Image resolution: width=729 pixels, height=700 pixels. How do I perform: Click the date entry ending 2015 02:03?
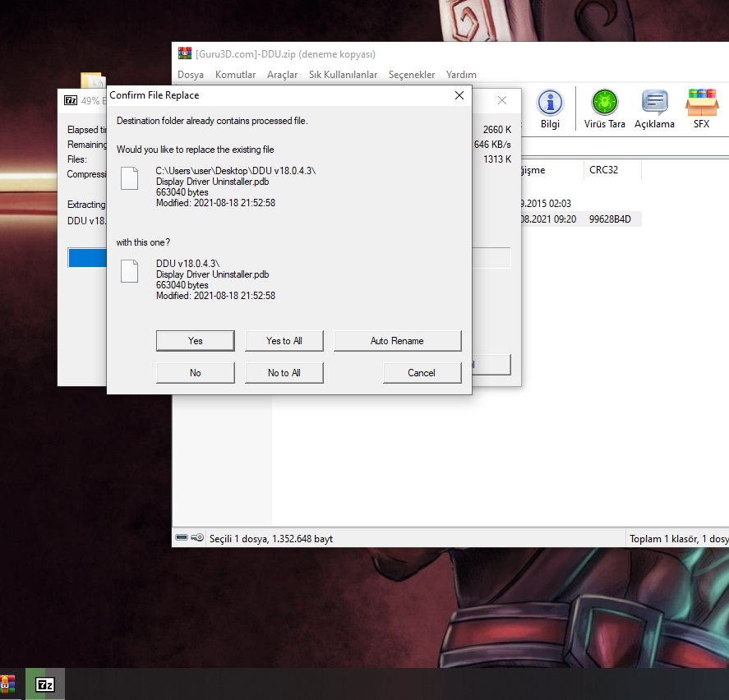pyautogui.click(x=546, y=204)
